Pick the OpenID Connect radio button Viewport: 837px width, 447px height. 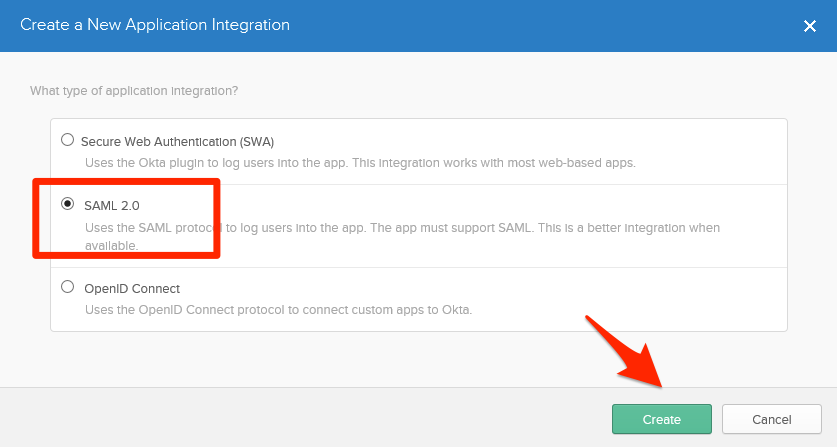68,287
